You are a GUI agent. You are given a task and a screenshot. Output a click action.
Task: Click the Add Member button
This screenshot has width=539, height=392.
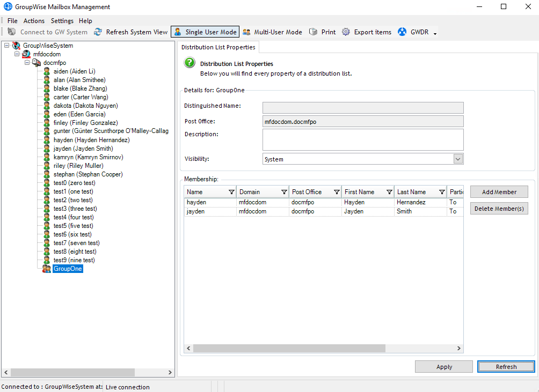pos(499,192)
